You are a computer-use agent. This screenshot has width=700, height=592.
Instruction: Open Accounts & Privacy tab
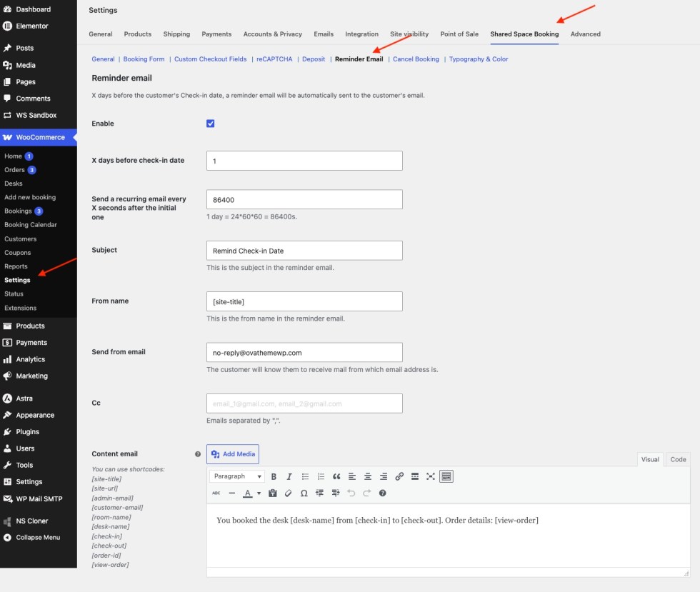[272, 34]
